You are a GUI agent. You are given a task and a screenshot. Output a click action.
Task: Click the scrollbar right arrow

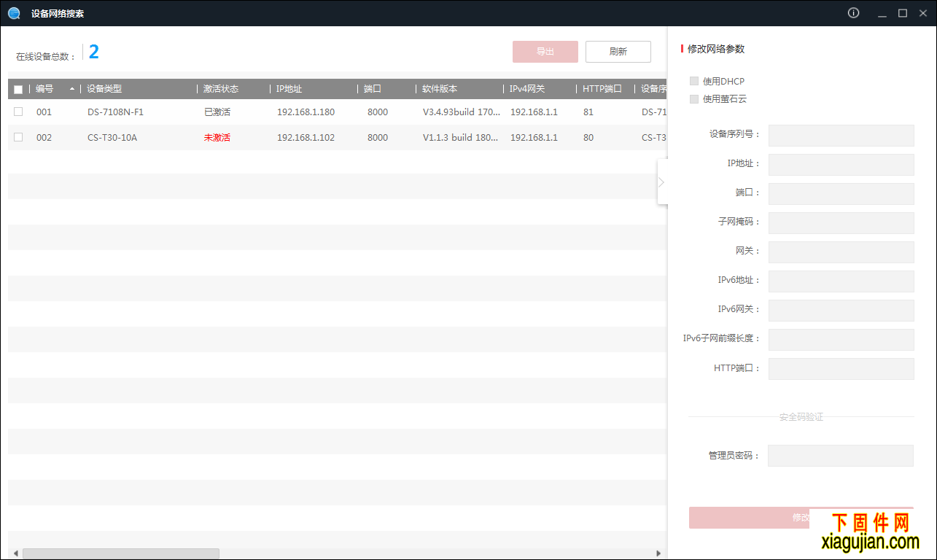(658, 553)
